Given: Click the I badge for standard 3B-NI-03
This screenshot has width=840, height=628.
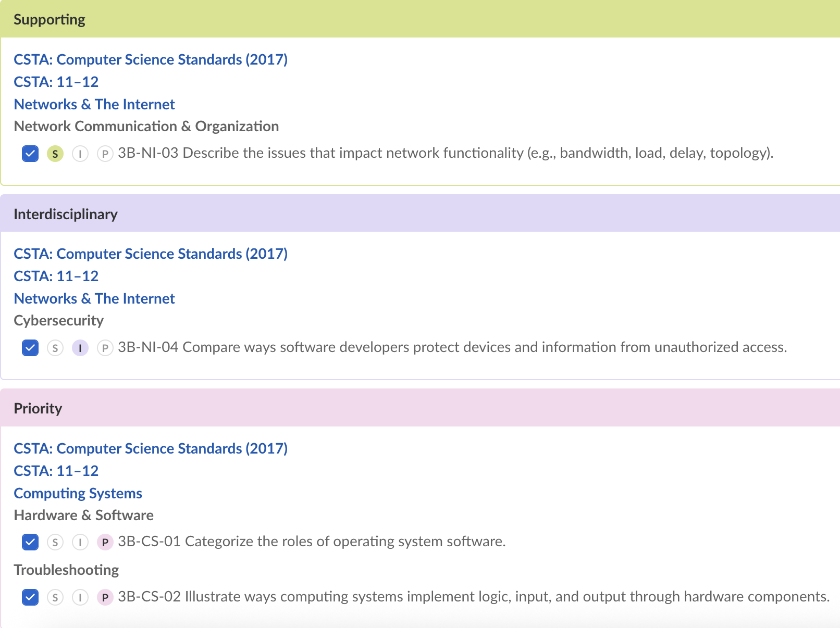Looking at the screenshot, I should [80, 154].
